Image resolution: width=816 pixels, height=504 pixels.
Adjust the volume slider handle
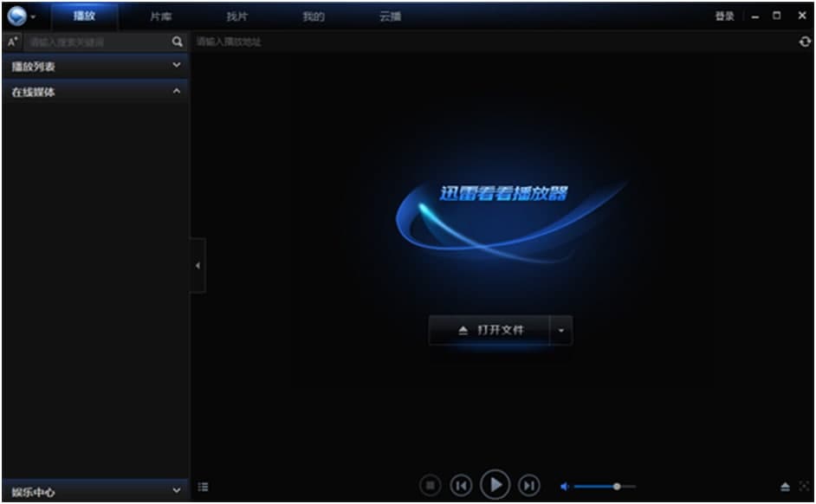coord(618,487)
